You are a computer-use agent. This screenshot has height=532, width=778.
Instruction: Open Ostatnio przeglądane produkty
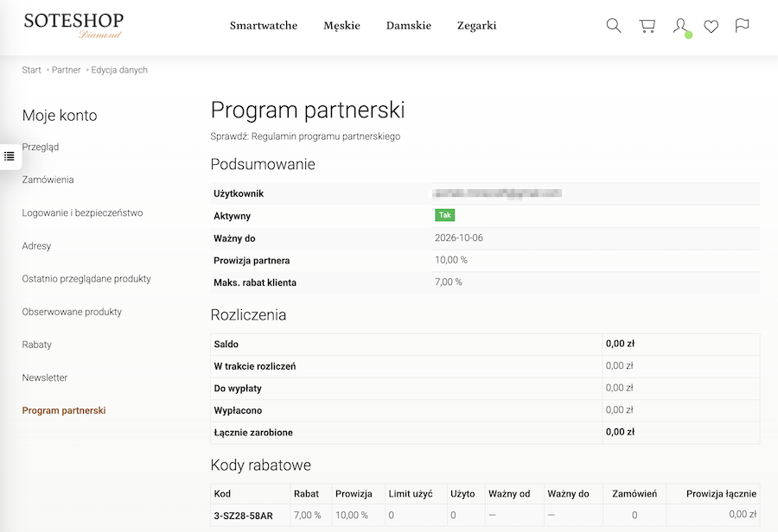[86, 279]
